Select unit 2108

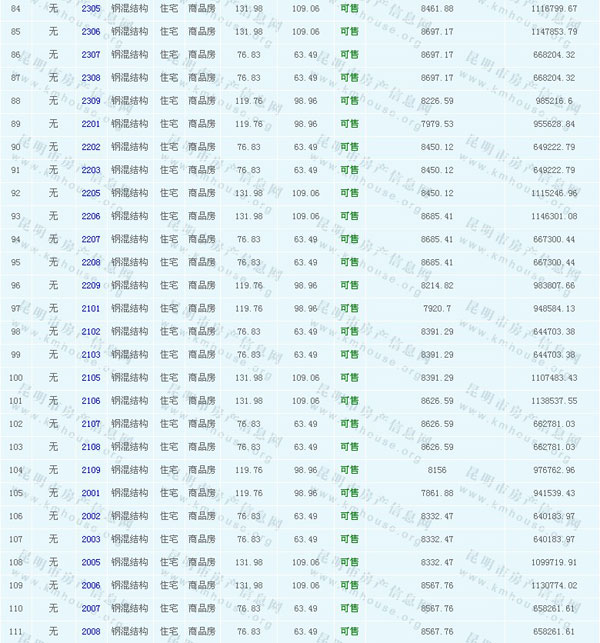click(90, 447)
